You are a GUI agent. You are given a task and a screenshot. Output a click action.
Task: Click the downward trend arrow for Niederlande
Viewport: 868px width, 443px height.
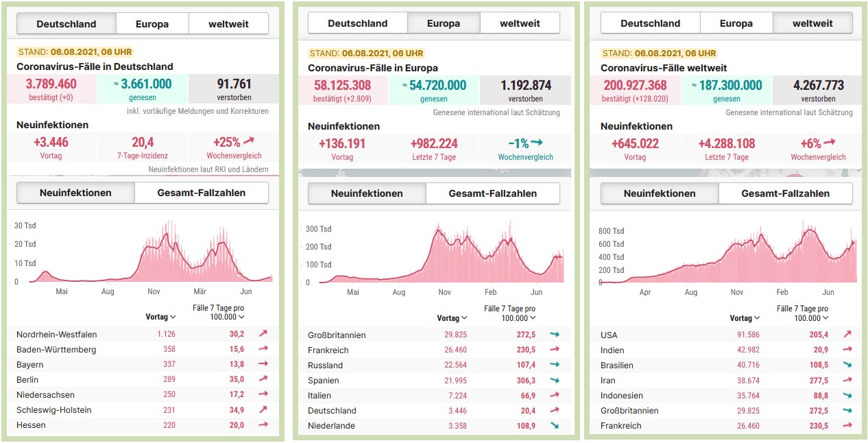point(554,426)
